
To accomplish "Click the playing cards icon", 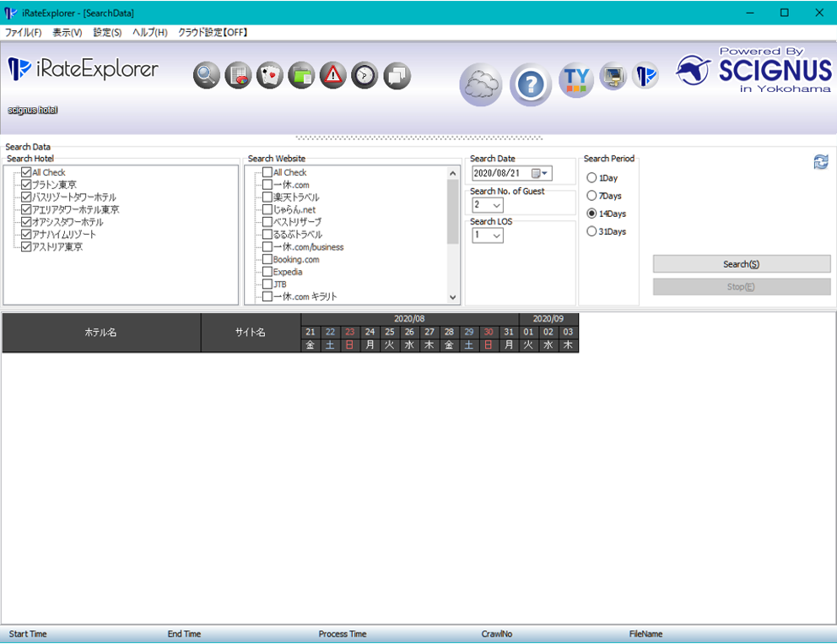I will pyautogui.click(x=269, y=76).
